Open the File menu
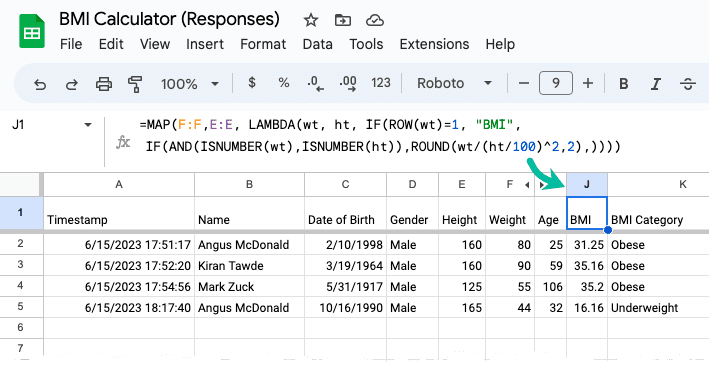The width and height of the screenshot is (709, 375). click(71, 44)
